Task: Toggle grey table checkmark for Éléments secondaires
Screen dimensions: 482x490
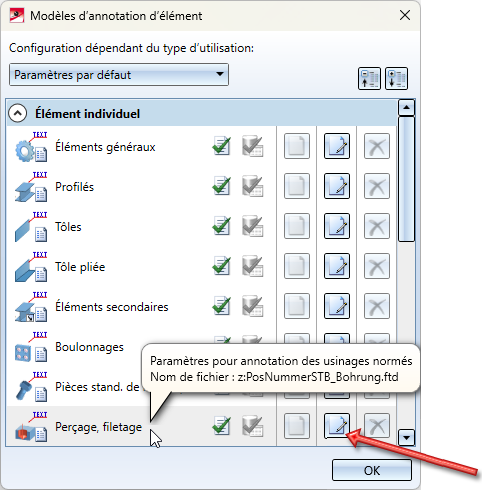Action: 252,306
